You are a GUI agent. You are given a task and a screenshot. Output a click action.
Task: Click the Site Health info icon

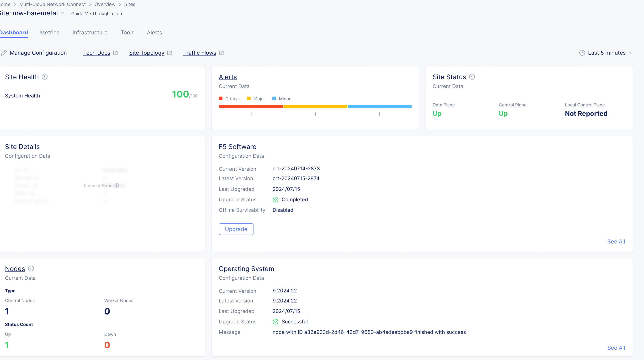pyautogui.click(x=44, y=77)
